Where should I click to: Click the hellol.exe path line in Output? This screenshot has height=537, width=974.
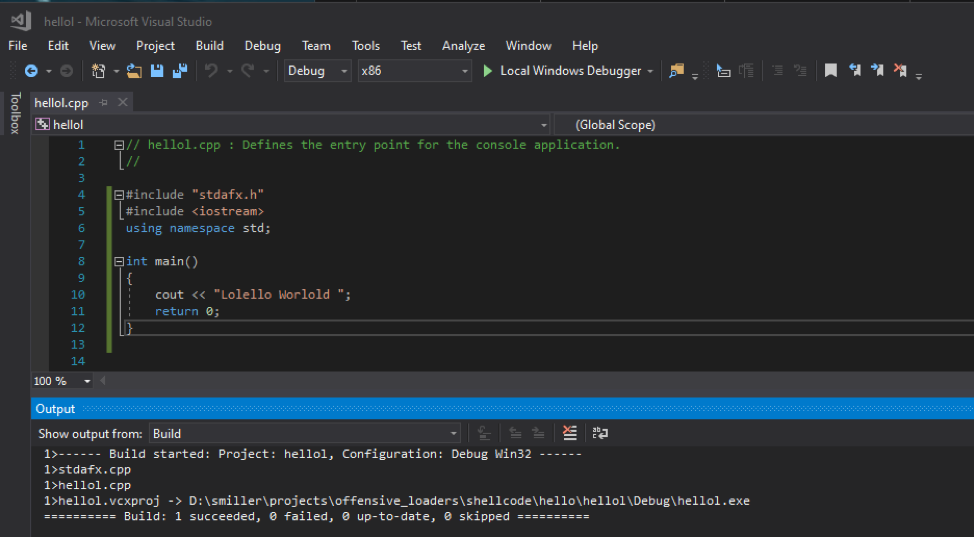[397, 501]
